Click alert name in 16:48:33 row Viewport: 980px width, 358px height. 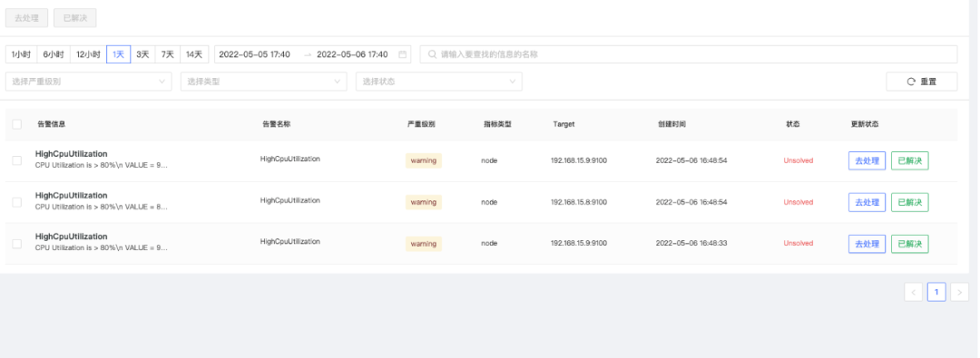[290, 242]
